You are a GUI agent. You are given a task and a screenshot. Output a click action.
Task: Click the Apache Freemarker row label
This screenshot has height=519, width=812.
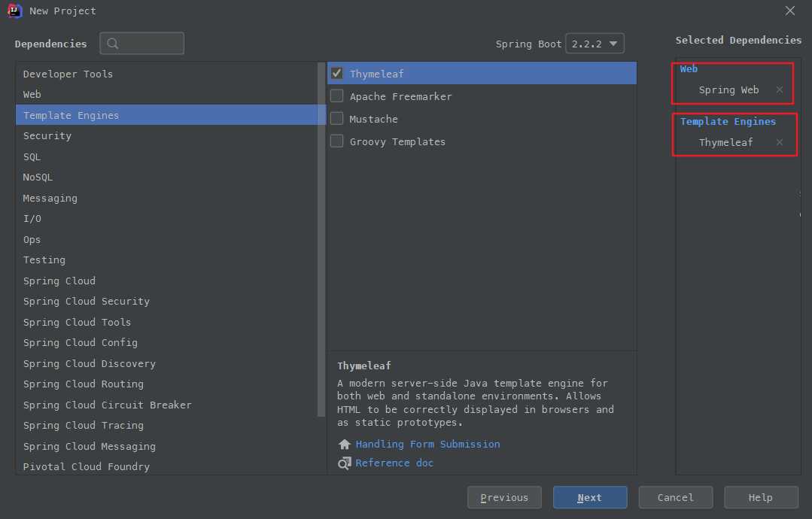[401, 96]
